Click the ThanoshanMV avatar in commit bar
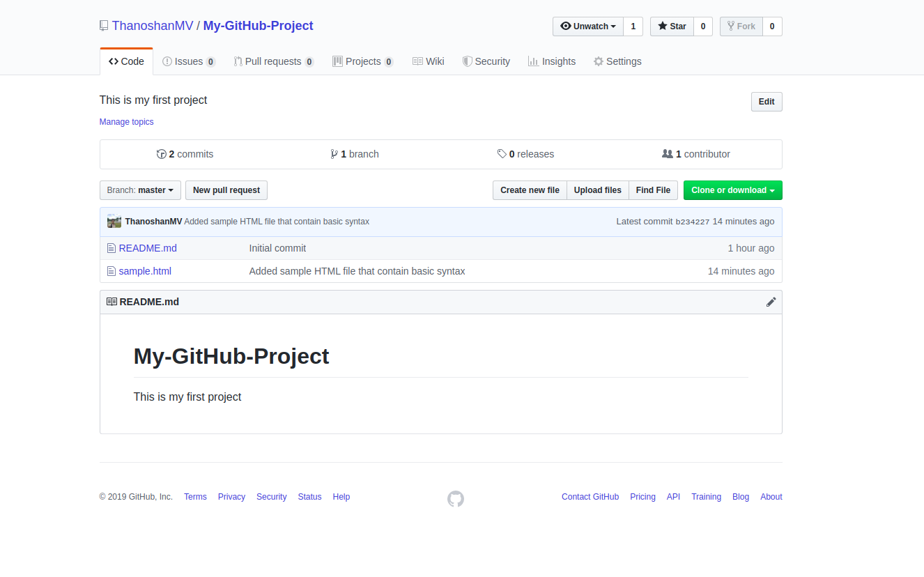Screen dimensions: 924x577 (x=114, y=222)
